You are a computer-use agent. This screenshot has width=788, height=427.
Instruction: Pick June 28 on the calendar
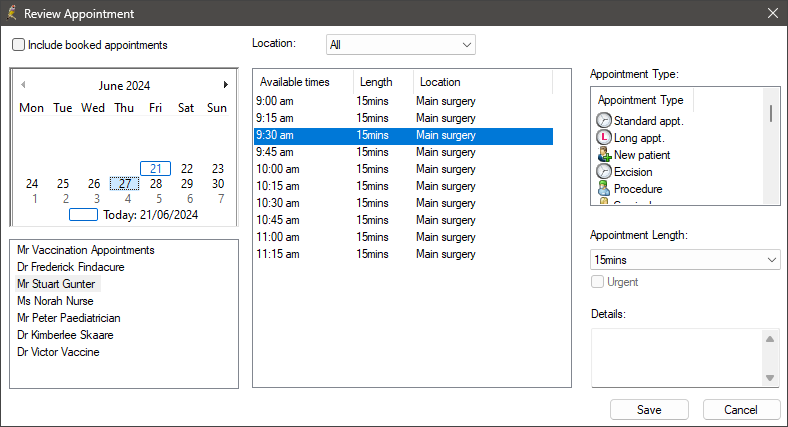pos(156,184)
